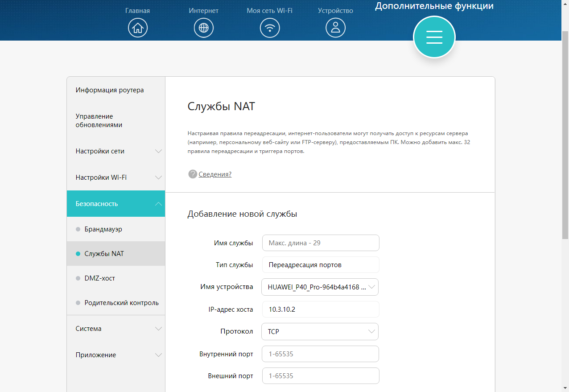Image resolution: width=569 pixels, height=392 pixels.
Task: Open the Моя сеть Wi-Fi tab label
Action: (269, 11)
